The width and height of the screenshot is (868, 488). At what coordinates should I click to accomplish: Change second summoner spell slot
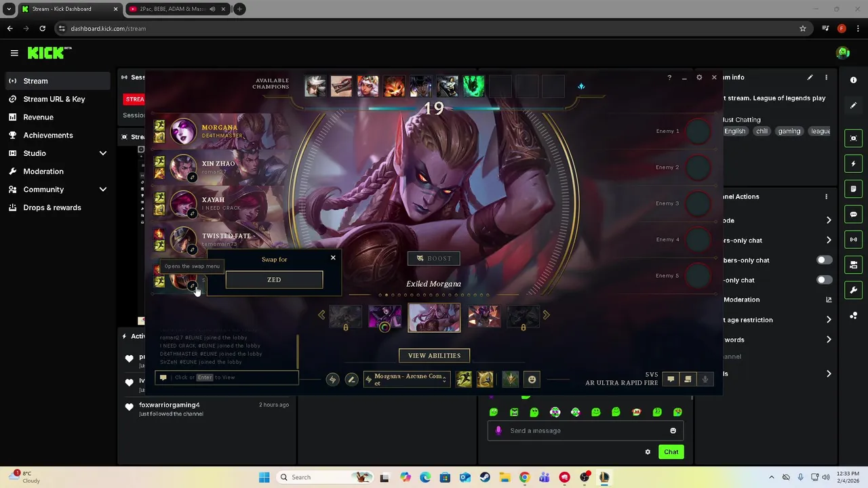[x=485, y=380]
